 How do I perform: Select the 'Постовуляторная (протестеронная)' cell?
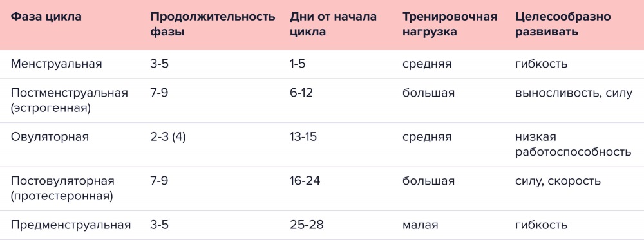[62, 189]
